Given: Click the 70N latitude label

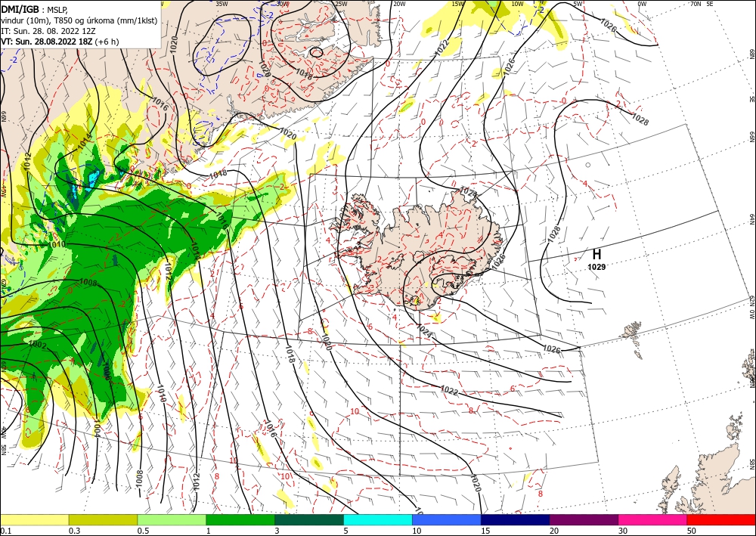Looking at the screenshot, I should [x=696, y=4].
